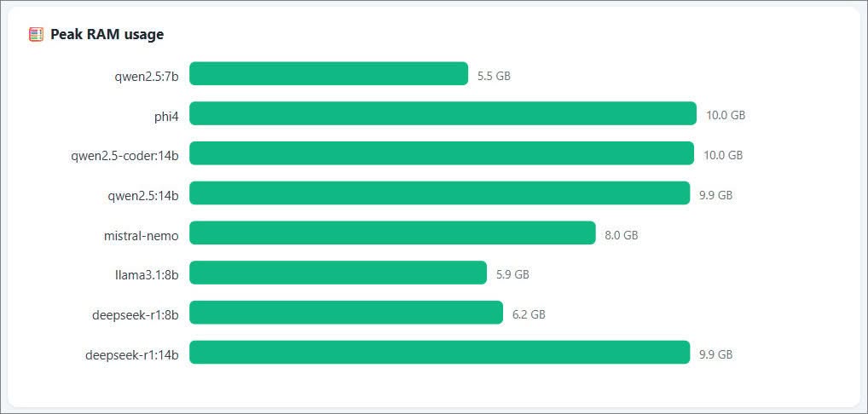Click the deepseek-r1:14b bar
This screenshot has height=414, width=868.
[x=439, y=352]
